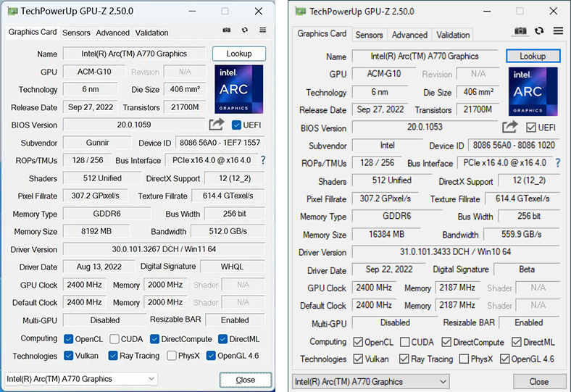
Task: Click Digital Signature field showing WHQL
Action: (233, 267)
